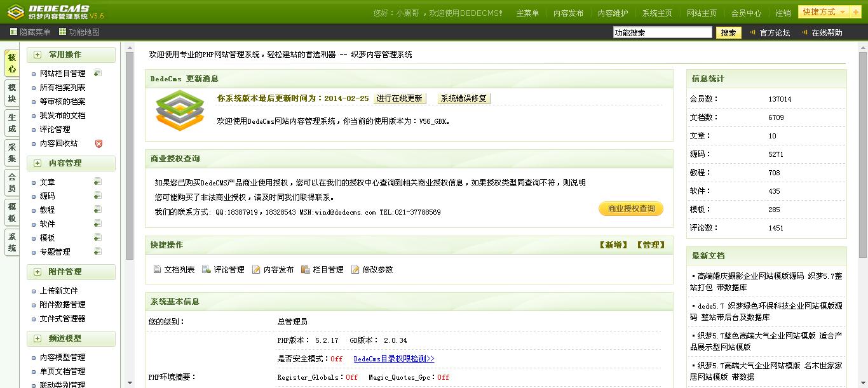Switch to the 采集 side tab

pos(12,153)
